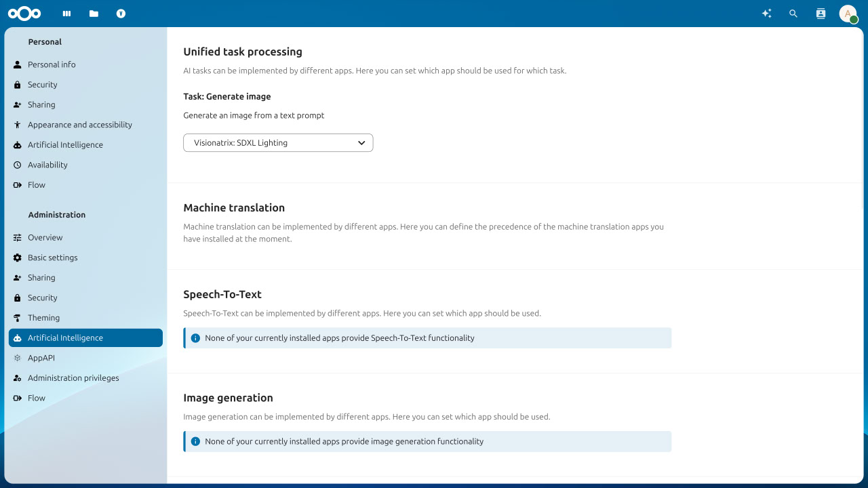Click share icon beside personal Sharing
The image size is (868, 488).
pos(18,104)
